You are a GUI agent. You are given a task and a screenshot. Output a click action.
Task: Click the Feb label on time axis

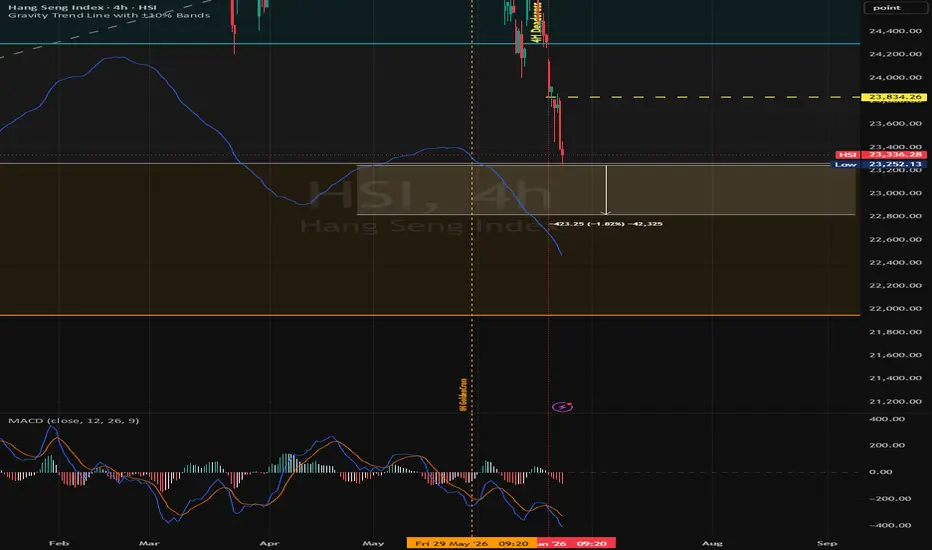pos(59,543)
